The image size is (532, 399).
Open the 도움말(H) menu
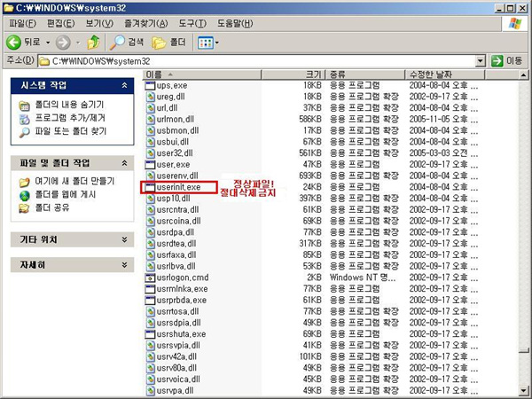235,23
